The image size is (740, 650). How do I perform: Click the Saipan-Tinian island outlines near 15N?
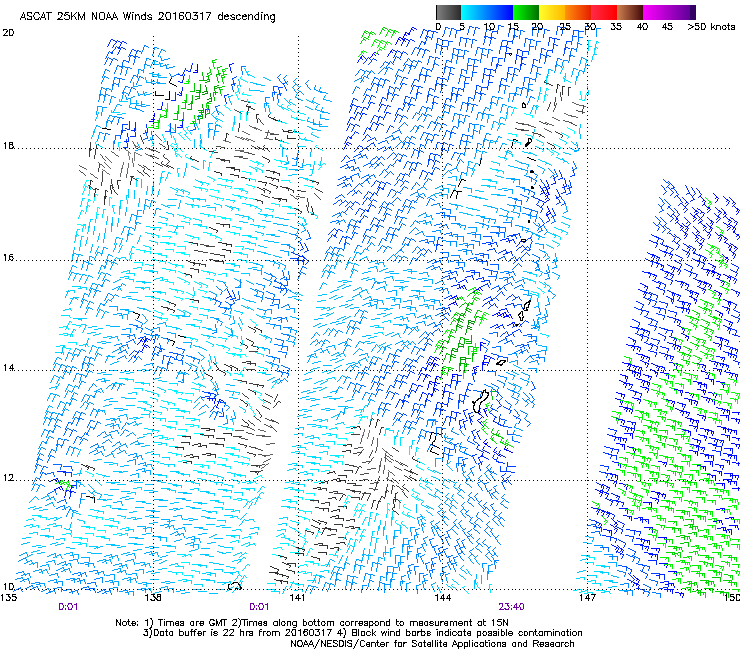[x=524, y=312]
